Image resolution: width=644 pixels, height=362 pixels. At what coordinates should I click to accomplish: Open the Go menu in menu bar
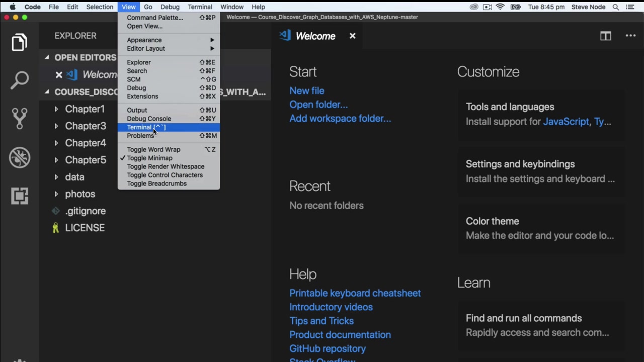coord(148,7)
